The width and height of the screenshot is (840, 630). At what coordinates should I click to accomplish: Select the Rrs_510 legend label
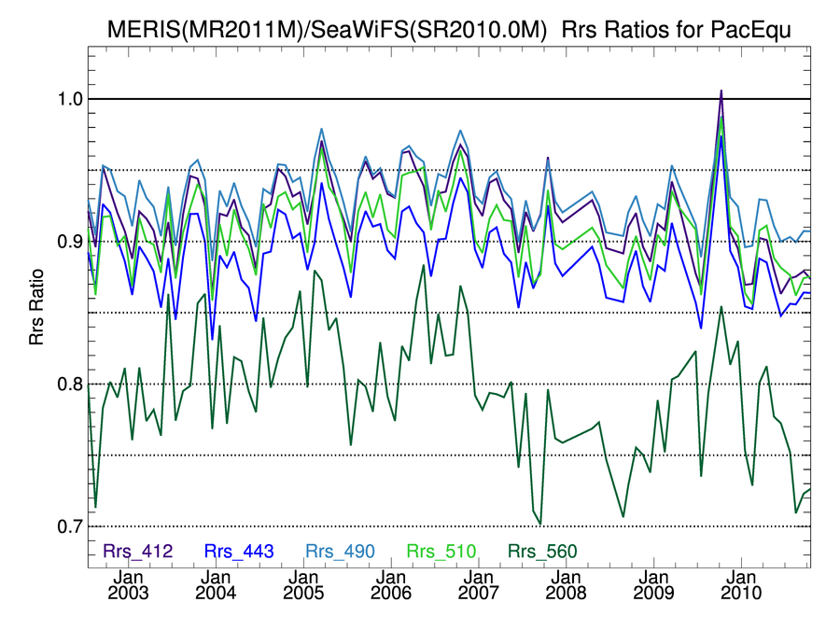click(x=441, y=552)
